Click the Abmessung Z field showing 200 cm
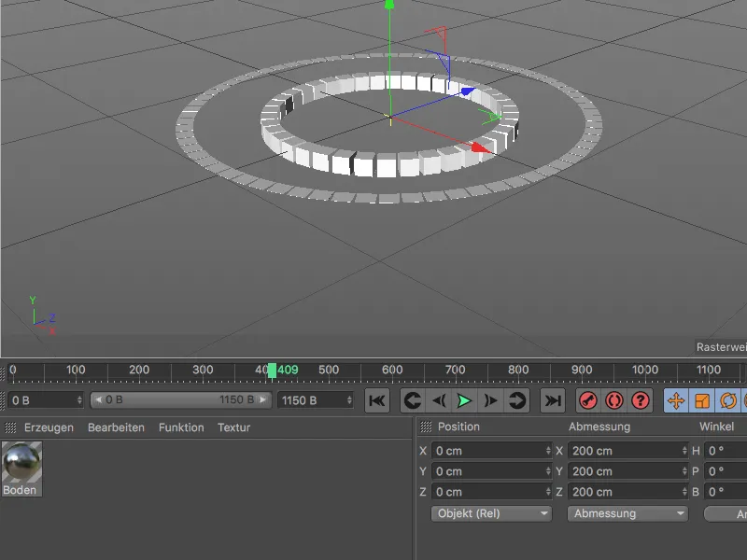 (627, 492)
